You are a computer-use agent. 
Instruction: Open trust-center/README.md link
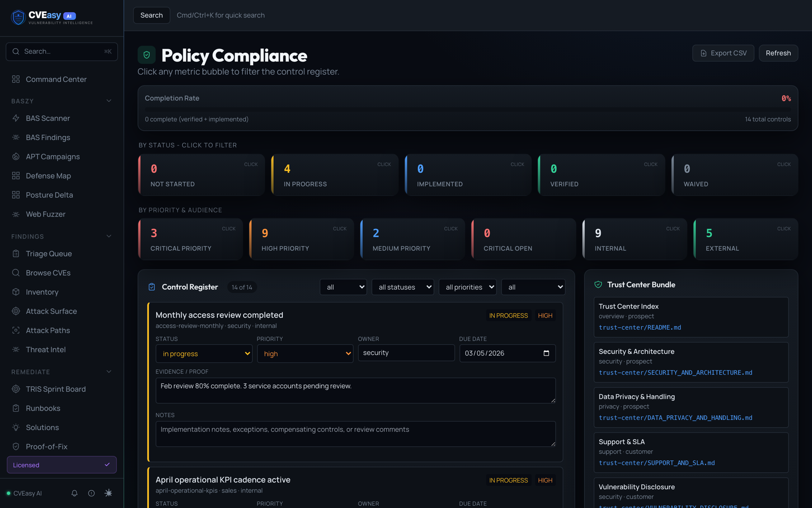(x=639, y=327)
